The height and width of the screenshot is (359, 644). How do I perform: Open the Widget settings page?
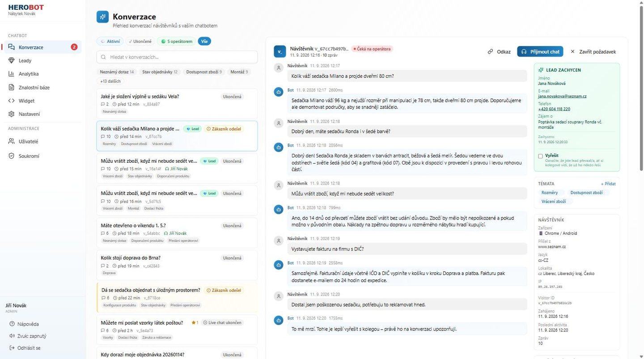point(43,101)
